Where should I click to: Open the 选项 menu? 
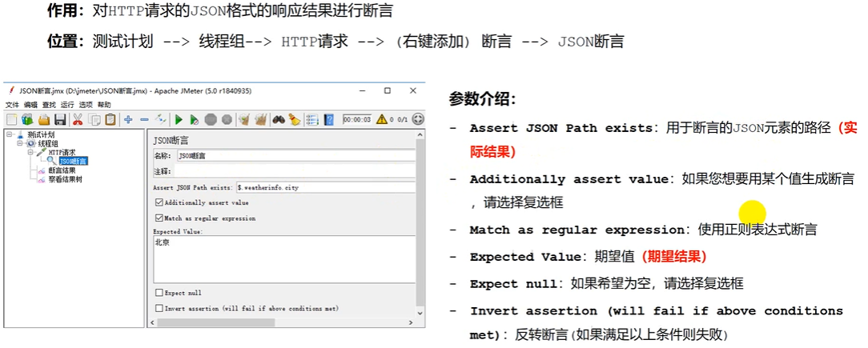pyautogui.click(x=85, y=105)
